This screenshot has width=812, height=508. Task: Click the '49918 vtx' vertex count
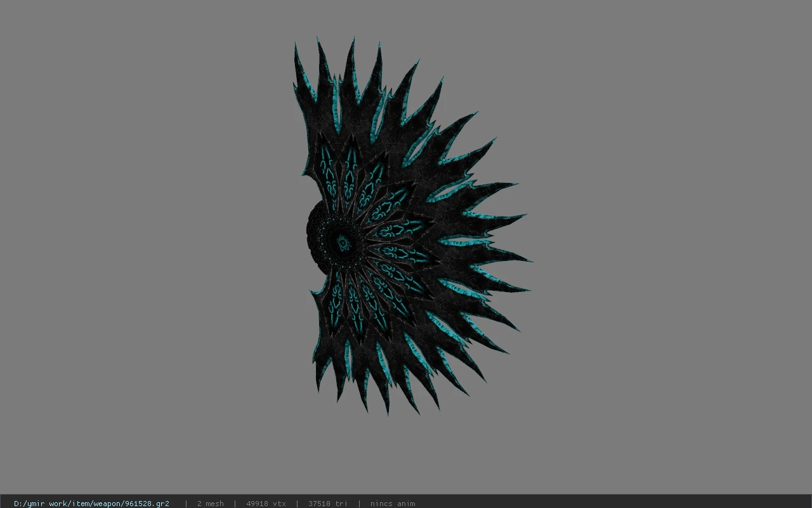click(x=266, y=504)
